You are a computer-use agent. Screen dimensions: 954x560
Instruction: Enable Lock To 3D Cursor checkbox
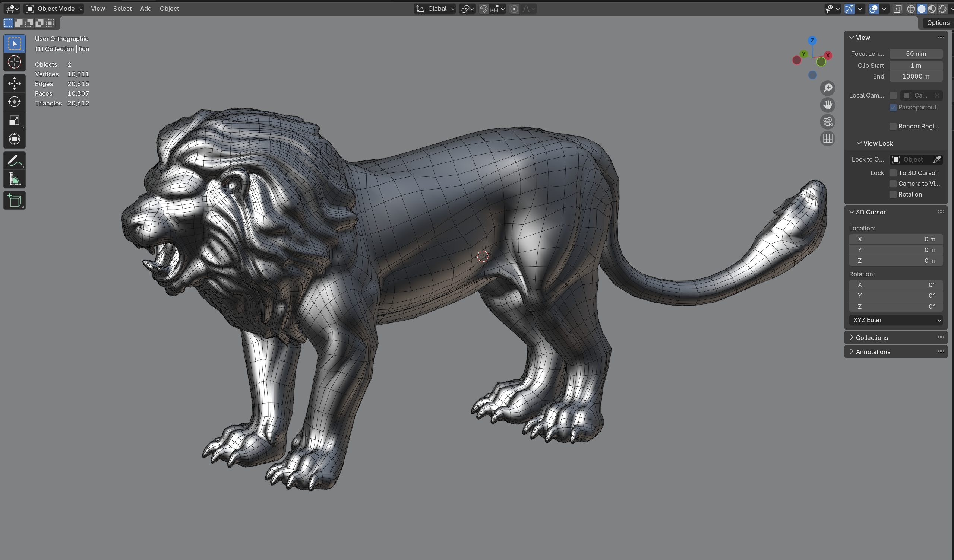[x=893, y=173]
